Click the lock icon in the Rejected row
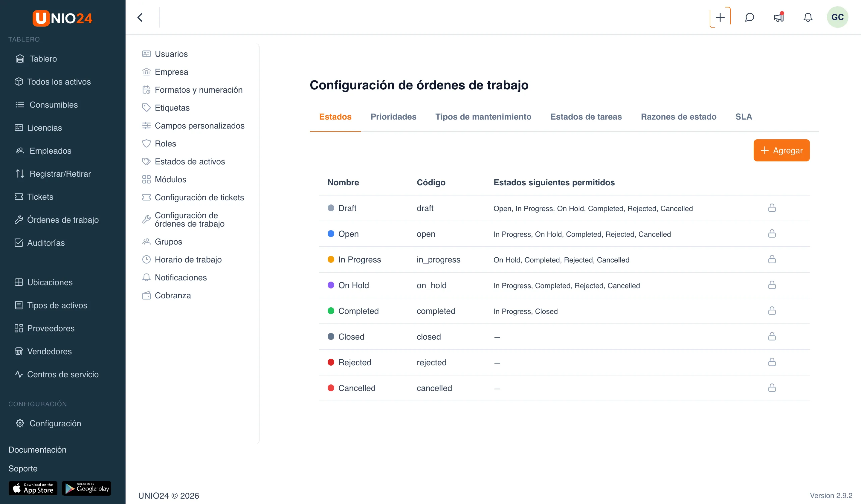 coord(772,362)
